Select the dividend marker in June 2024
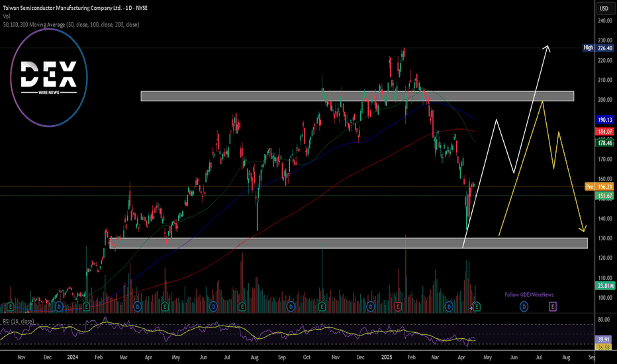Screen dimensions: 617x364 coord(213,306)
